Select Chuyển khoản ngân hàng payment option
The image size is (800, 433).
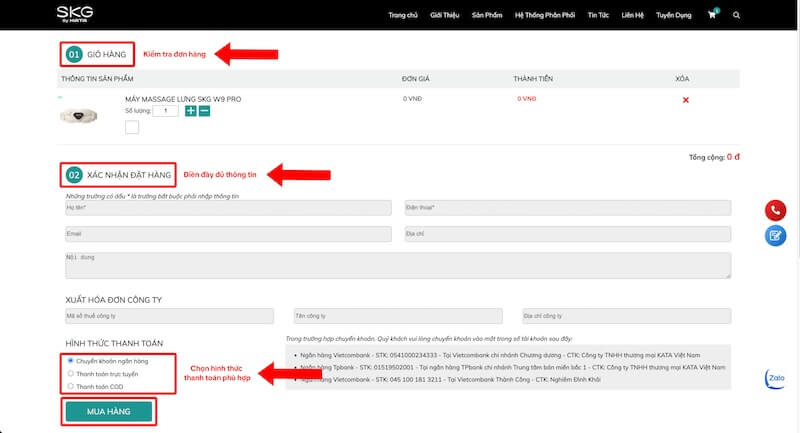[x=70, y=361]
